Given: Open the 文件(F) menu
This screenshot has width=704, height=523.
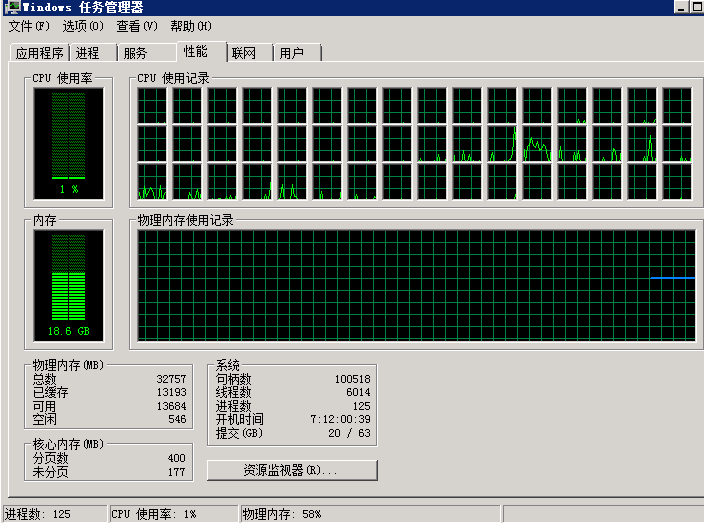Looking at the screenshot, I should click(x=29, y=26).
